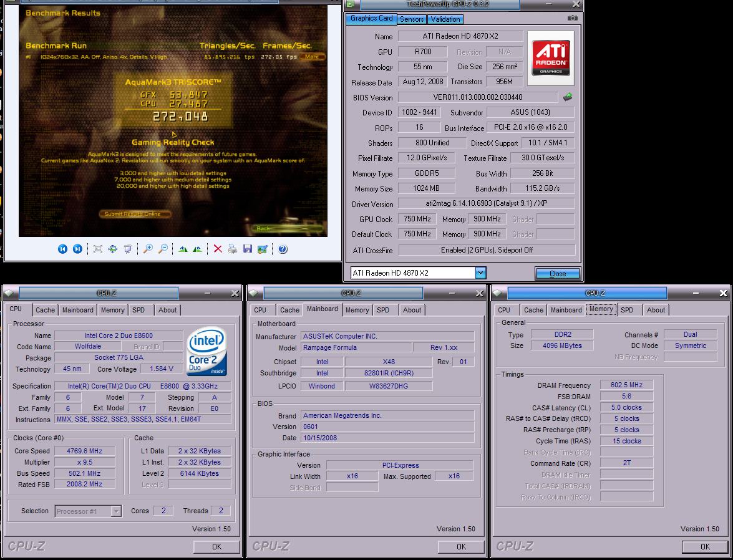Viewport: 733px width, 560px height.
Task: Show image at Actual Size in viewer
Action: click(113, 249)
